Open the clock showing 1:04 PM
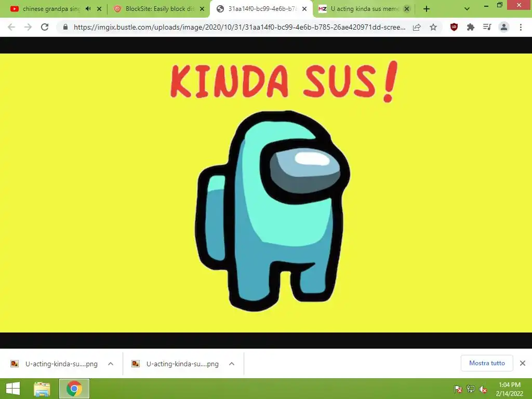Image resolution: width=532 pixels, height=399 pixels. pyautogui.click(x=509, y=389)
